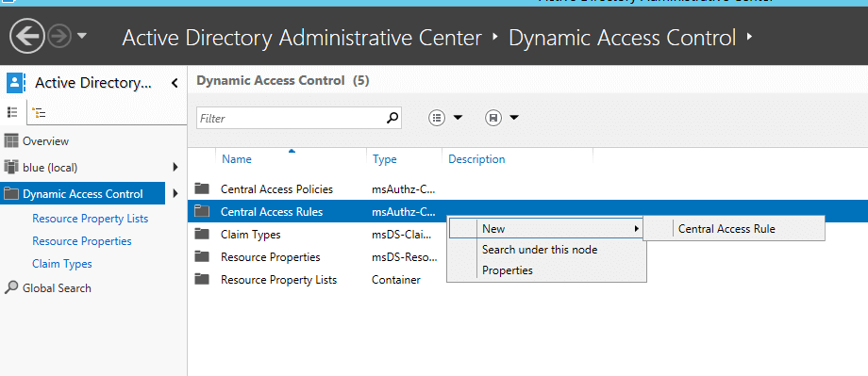Go back with the back arrow button
Screen dimensions: 868x376
click(27, 37)
